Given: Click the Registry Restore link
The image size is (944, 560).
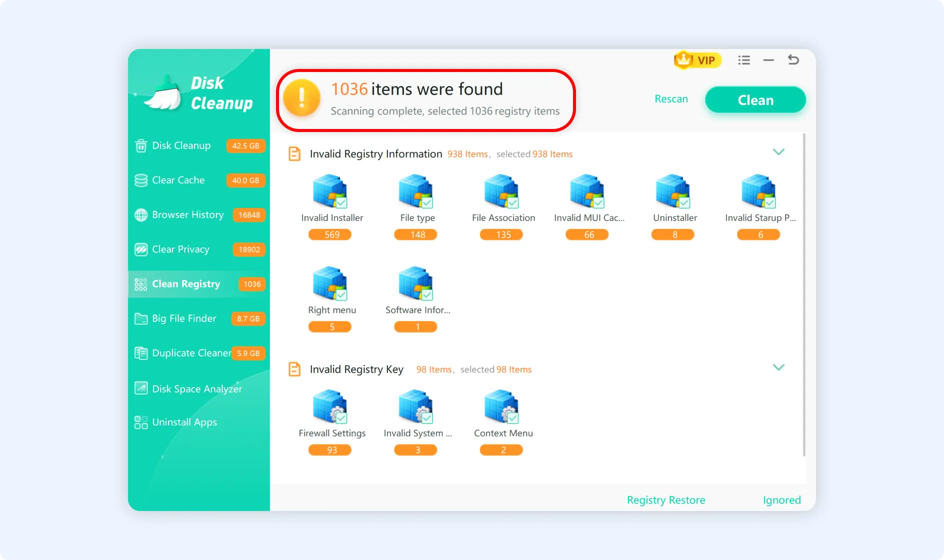Looking at the screenshot, I should pos(666,499).
